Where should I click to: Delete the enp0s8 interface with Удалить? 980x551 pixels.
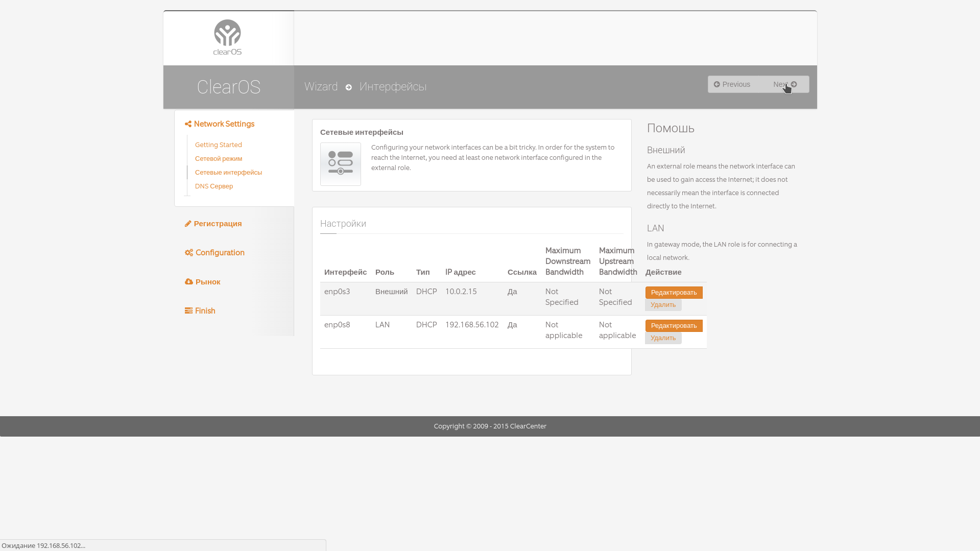pos(663,338)
